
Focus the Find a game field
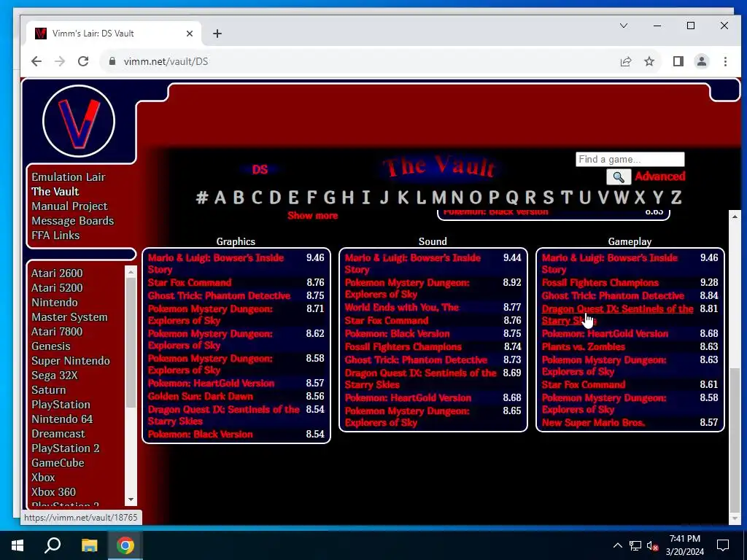630,159
